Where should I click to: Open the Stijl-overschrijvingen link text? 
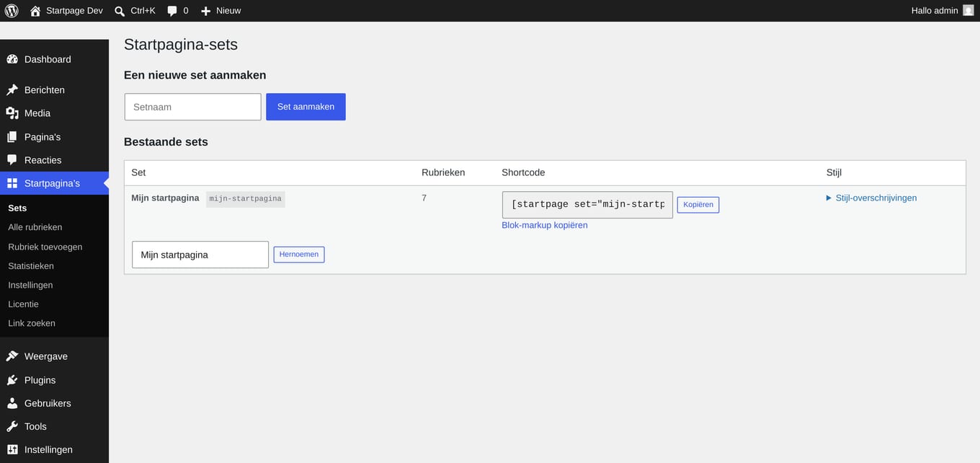click(876, 198)
